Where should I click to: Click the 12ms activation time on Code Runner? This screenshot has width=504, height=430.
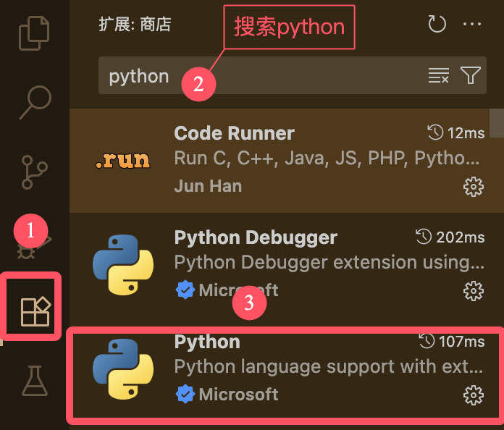455,132
